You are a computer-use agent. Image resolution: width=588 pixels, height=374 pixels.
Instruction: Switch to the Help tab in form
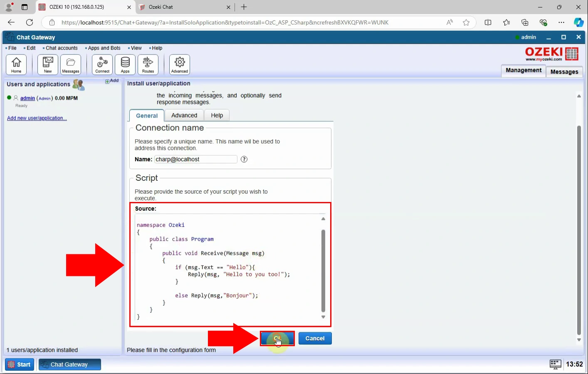pos(217,115)
